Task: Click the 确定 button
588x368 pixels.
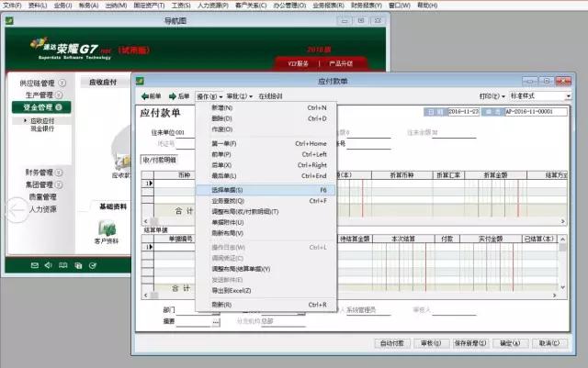Action: click(x=510, y=343)
